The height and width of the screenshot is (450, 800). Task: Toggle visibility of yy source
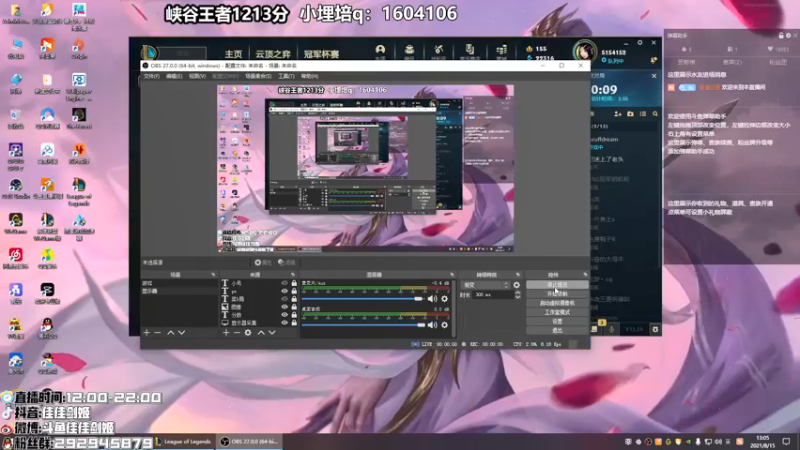pos(285,291)
